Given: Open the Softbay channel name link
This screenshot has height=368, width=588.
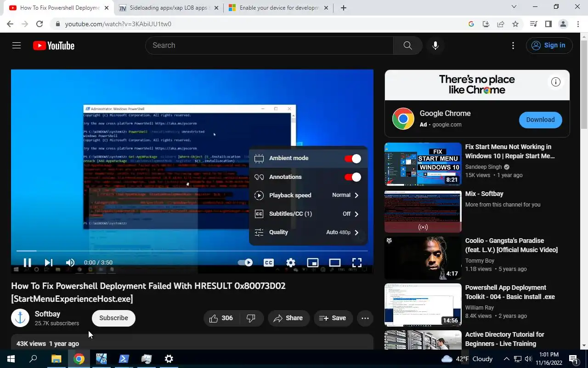Looking at the screenshot, I should tap(47, 314).
